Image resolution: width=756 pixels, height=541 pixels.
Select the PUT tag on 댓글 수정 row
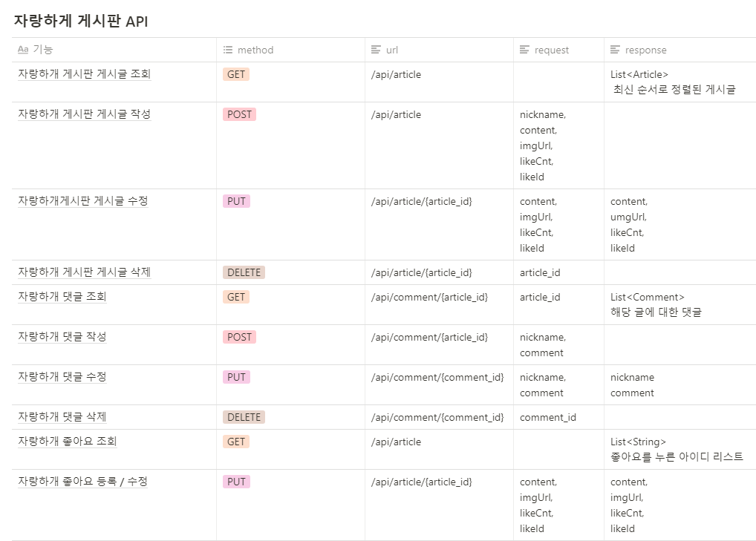pyautogui.click(x=236, y=377)
